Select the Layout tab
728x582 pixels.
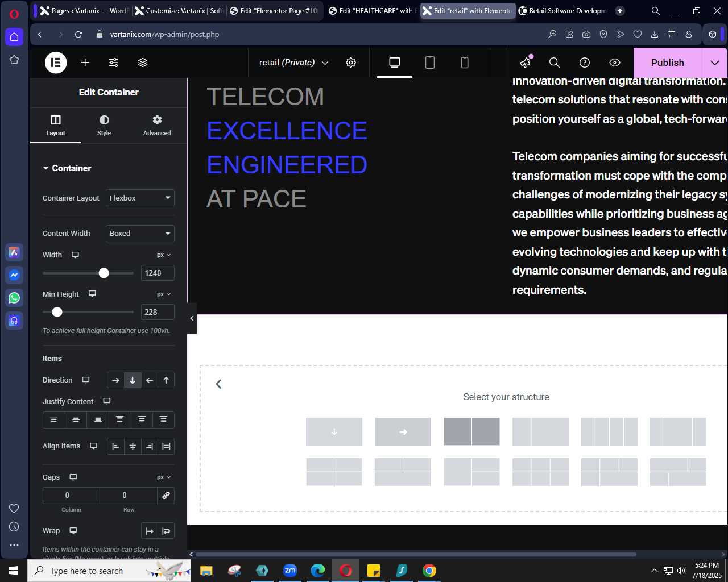[x=56, y=125]
